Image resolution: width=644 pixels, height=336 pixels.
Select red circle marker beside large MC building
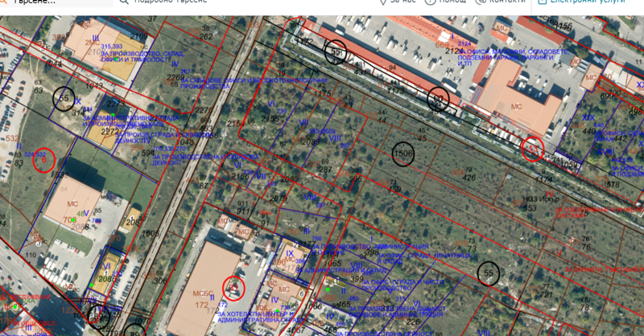(x=531, y=149)
